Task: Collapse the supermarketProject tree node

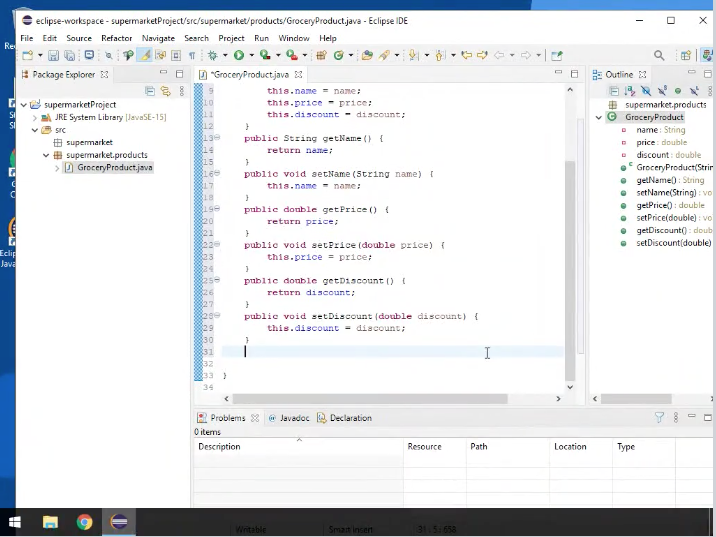Action: [x=22, y=105]
